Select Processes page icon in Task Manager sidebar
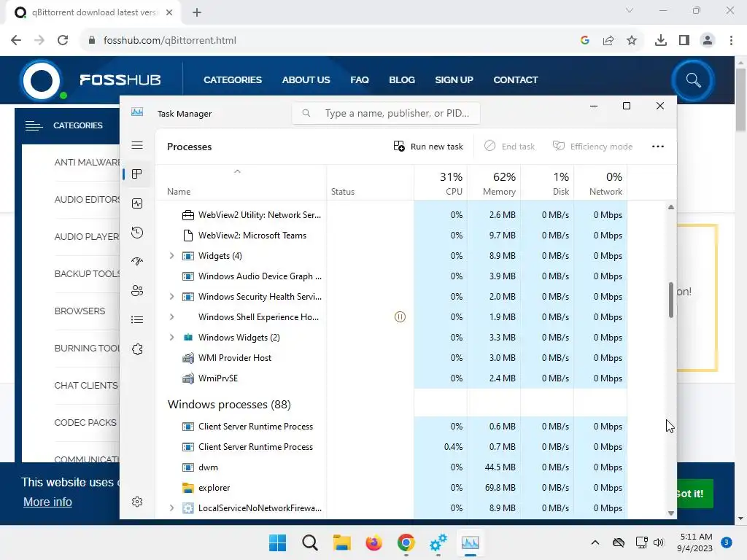 [x=137, y=174]
